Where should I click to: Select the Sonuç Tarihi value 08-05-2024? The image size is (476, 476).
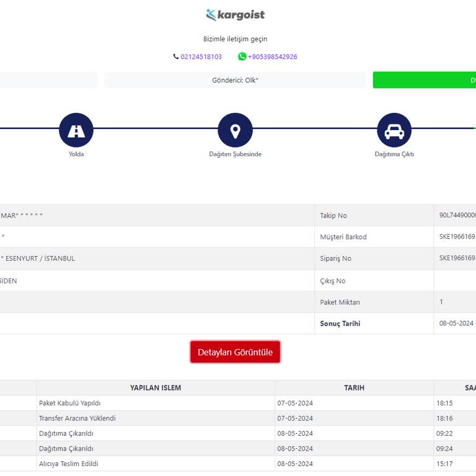click(x=456, y=324)
